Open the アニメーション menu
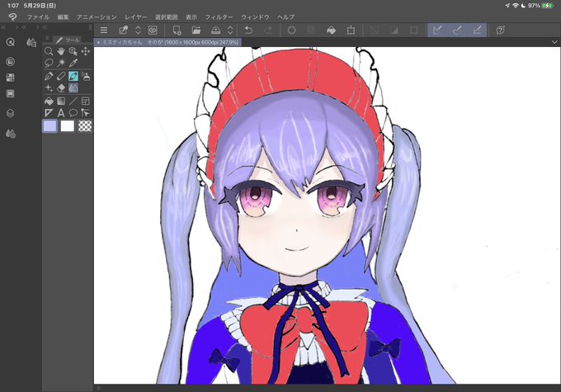The height and width of the screenshot is (392, 561). (x=97, y=17)
